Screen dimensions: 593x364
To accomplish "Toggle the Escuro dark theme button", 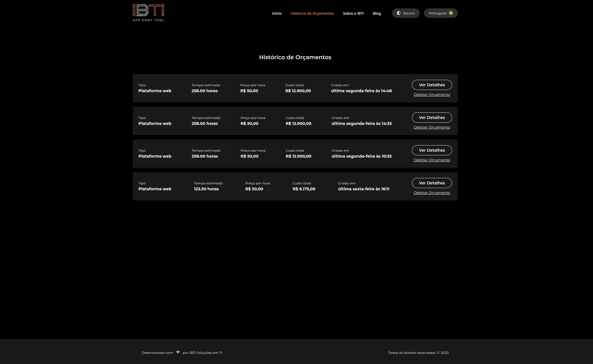I will click(406, 13).
